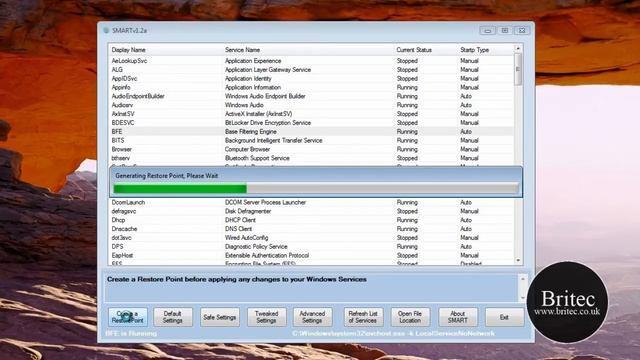Image resolution: width=640 pixels, height=360 pixels.
Task: Select the Dnscache row
Action: click(311, 229)
